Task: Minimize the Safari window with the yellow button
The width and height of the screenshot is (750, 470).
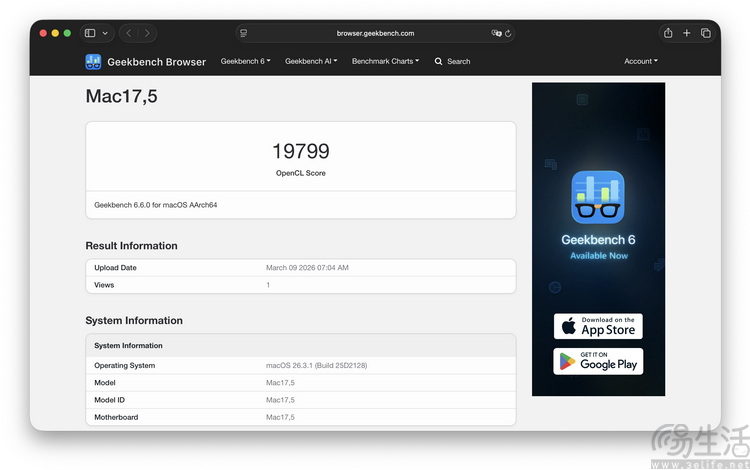Action: (x=55, y=33)
